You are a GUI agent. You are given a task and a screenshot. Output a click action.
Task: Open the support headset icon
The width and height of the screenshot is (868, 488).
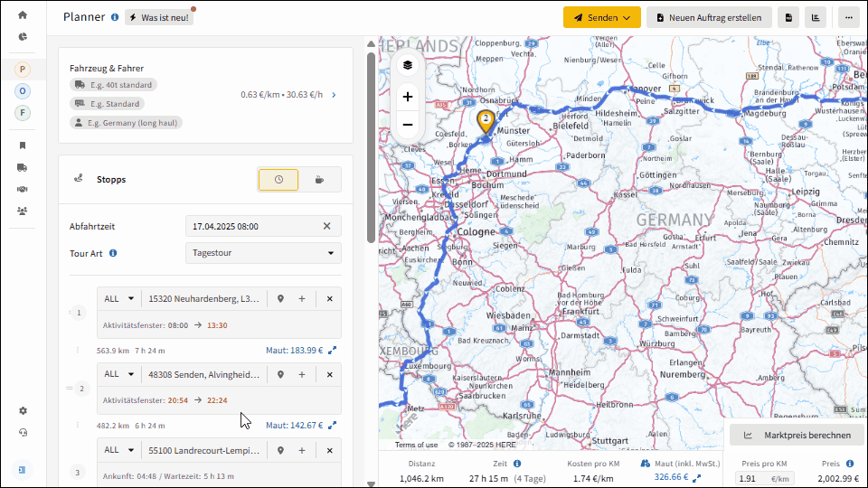pos(22,433)
